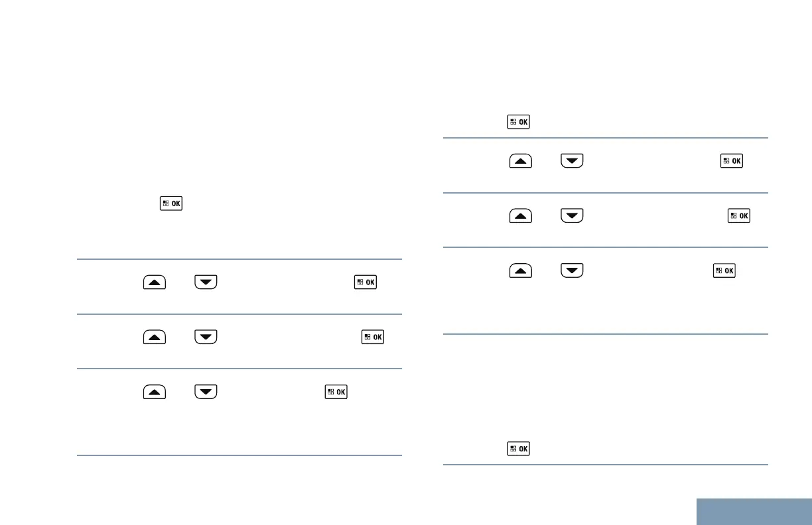Viewport: 812px width, 525px height.
Task: Click OK icon ending right column's second step
Action: (x=739, y=216)
